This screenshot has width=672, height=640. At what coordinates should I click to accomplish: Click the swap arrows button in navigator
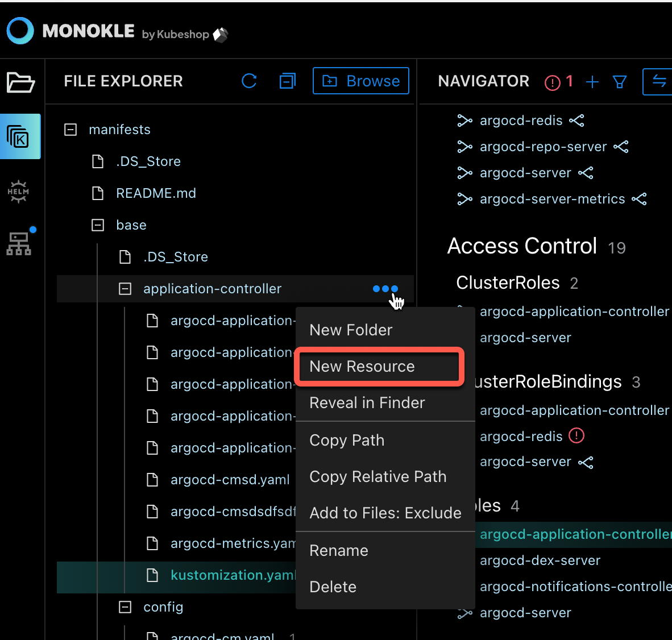(x=659, y=81)
